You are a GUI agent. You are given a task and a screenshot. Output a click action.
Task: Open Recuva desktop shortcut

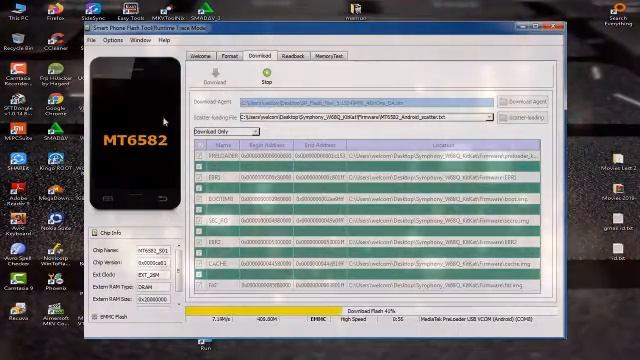(18, 311)
